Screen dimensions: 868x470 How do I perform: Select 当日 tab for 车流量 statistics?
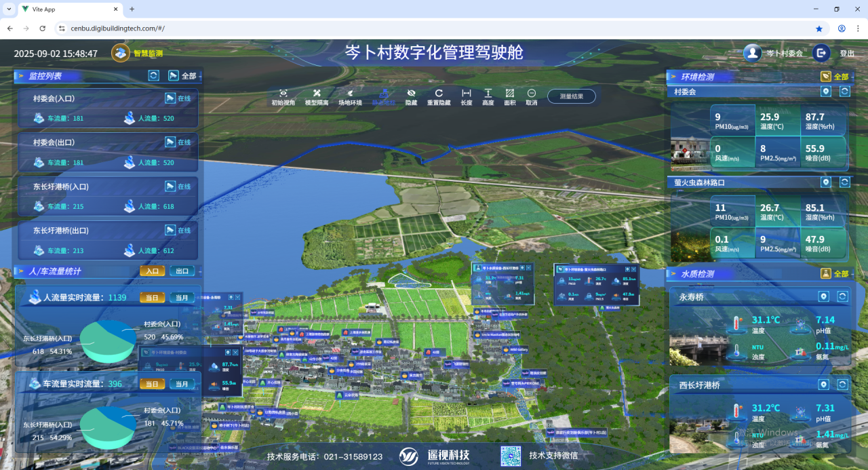pos(152,384)
